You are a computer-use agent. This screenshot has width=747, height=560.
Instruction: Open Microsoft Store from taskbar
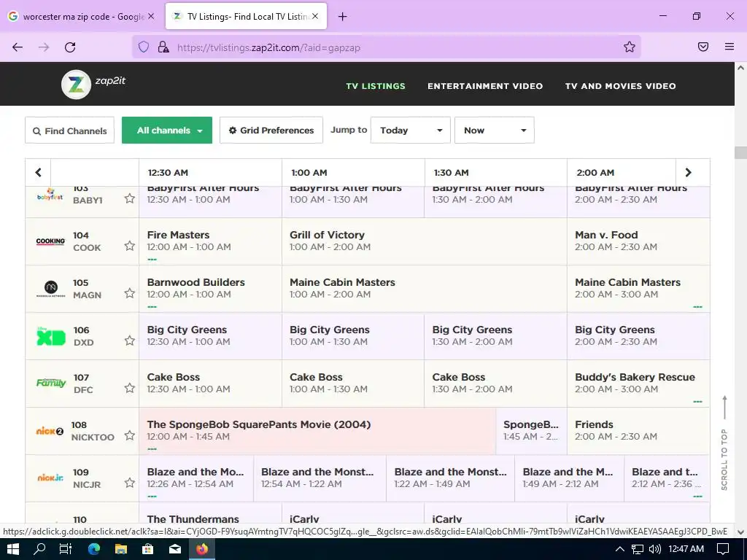147,549
